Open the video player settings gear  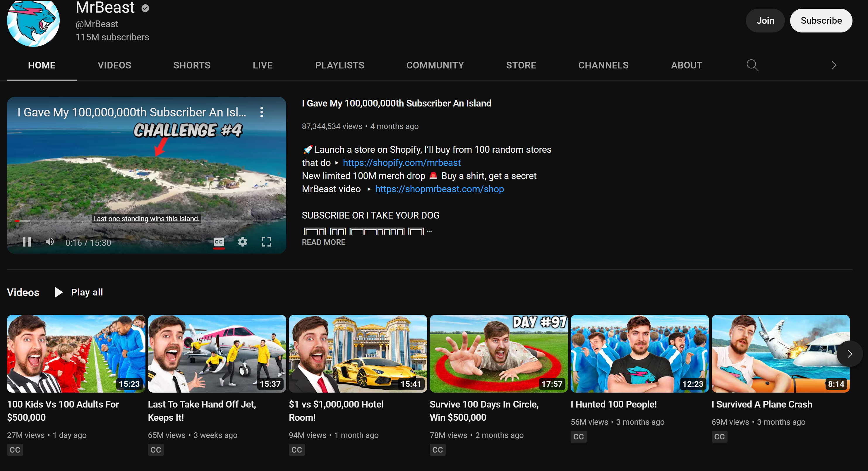[x=243, y=242]
